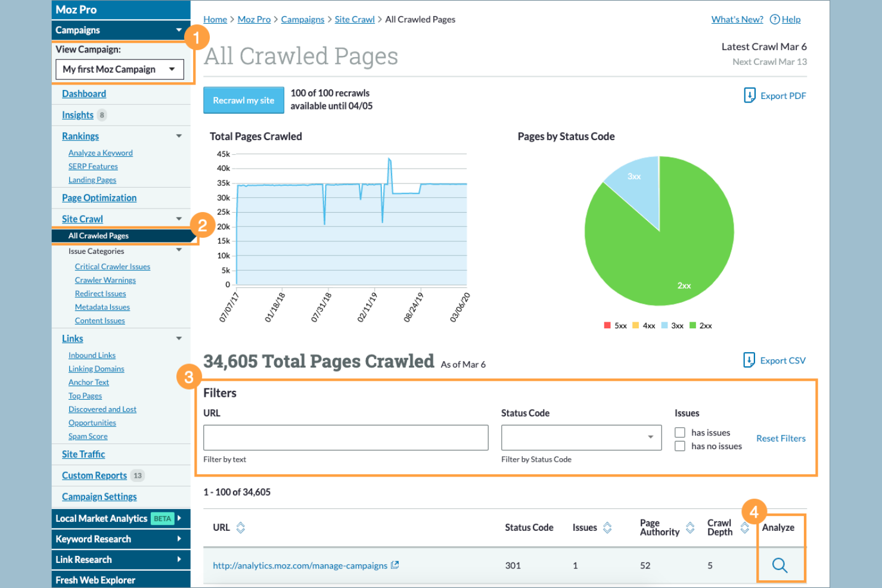Check the 'has no issues' checkbox
The width and height of the screenshot is (882, 588).
679,446
